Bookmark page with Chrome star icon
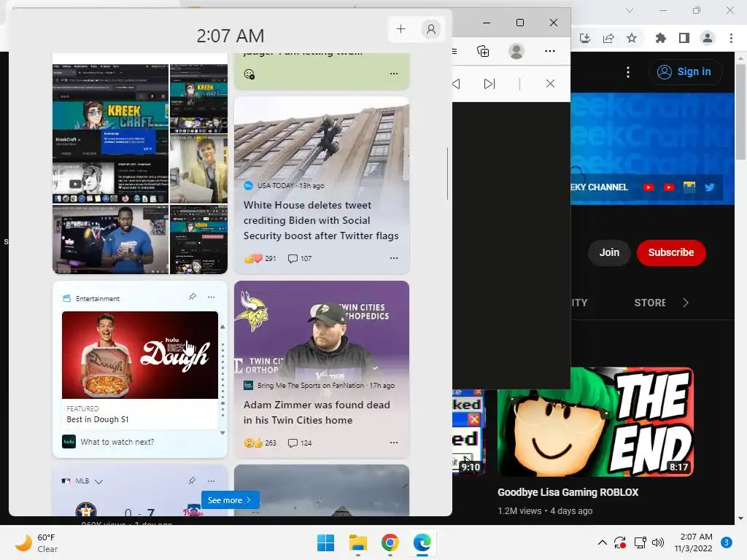Image resolution: width=747 pixels, height=560 pixels. point(632,38)
